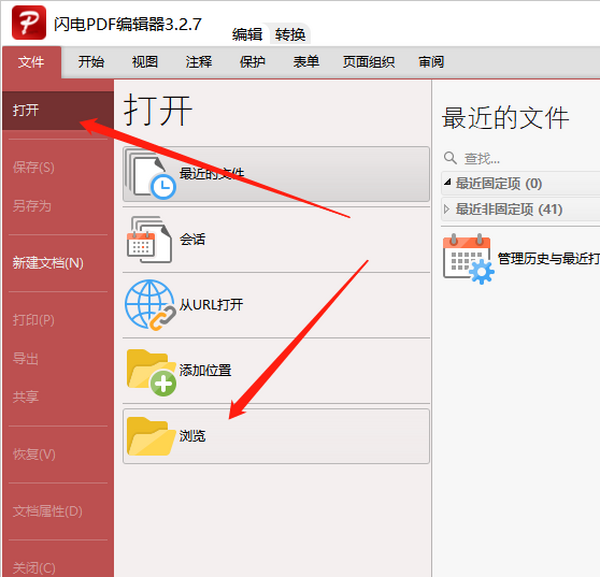Collapse the 最近固定项 (0) group
Image resolution: width=600 pixels, height=577 pixels.
click(x=447, y=183)
